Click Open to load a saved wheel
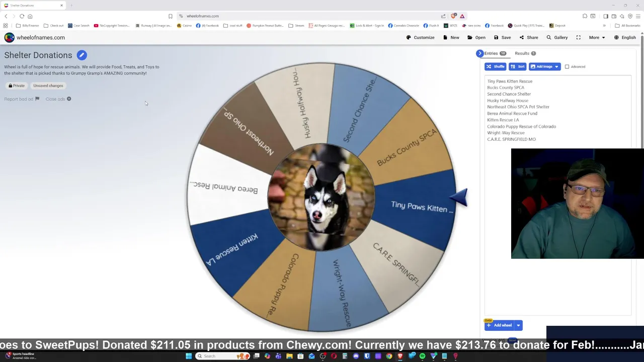 click(x=476, y=37)
